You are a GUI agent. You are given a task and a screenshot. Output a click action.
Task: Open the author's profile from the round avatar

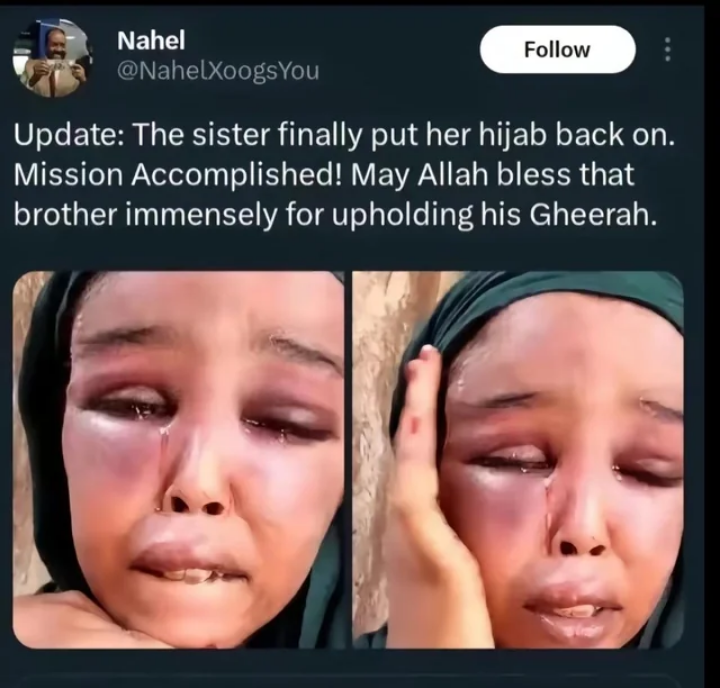51,58
